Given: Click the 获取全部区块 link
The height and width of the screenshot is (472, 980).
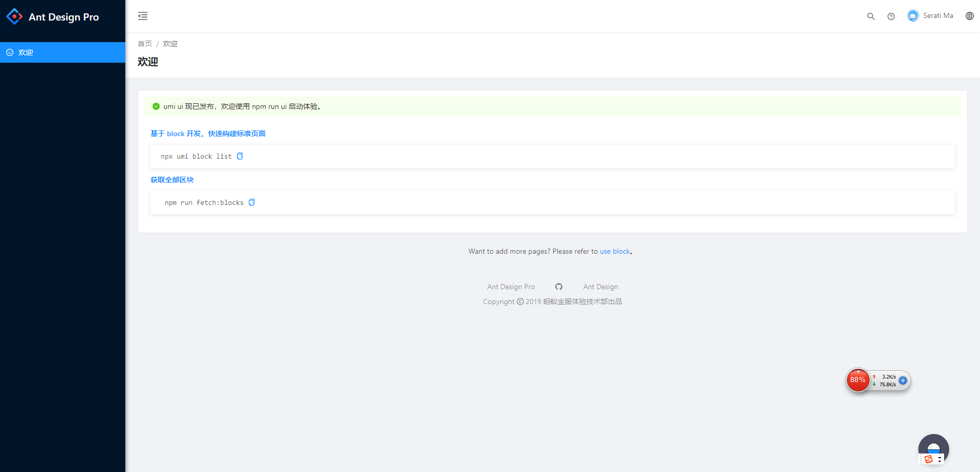Looking at the screenshot, I should click(x=172, y=180).
